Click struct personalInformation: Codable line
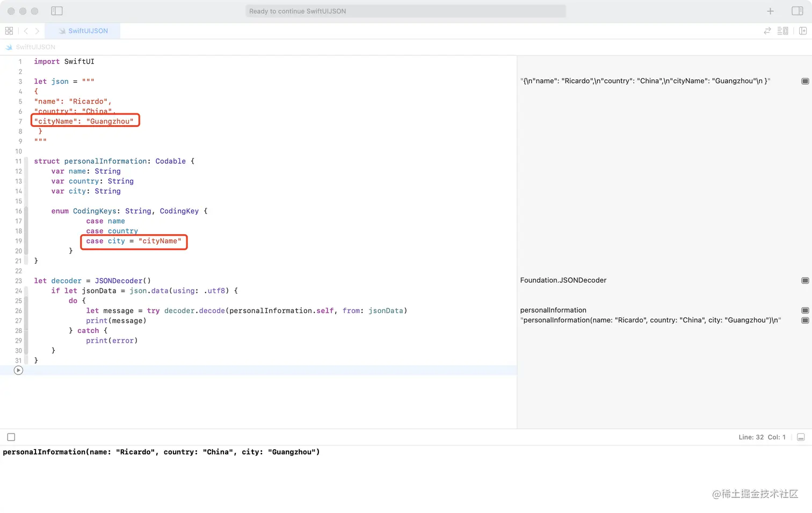812x513 pixels. (114, 161)
